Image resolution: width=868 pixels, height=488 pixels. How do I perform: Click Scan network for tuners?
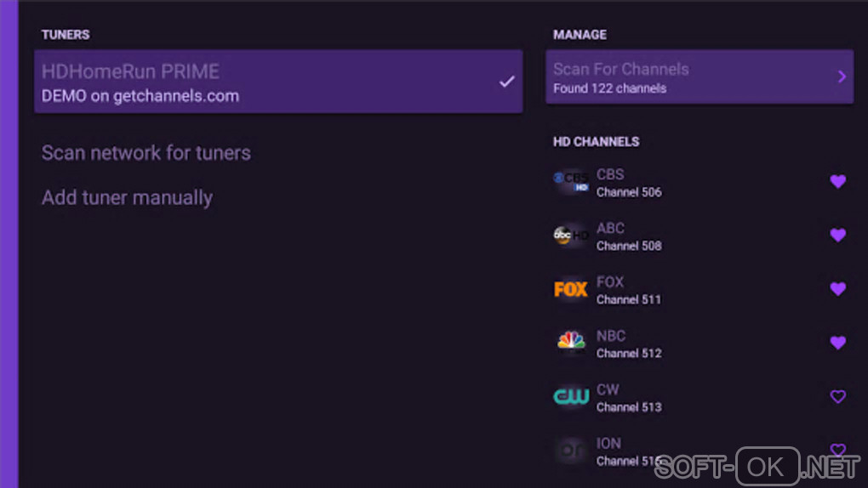pos(146,153)
